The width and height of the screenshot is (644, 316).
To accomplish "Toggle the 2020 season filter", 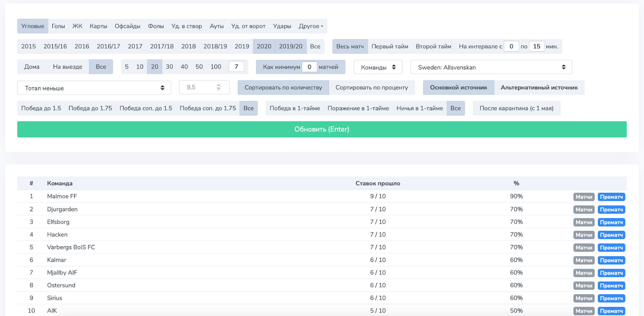I will pos(264,46).
